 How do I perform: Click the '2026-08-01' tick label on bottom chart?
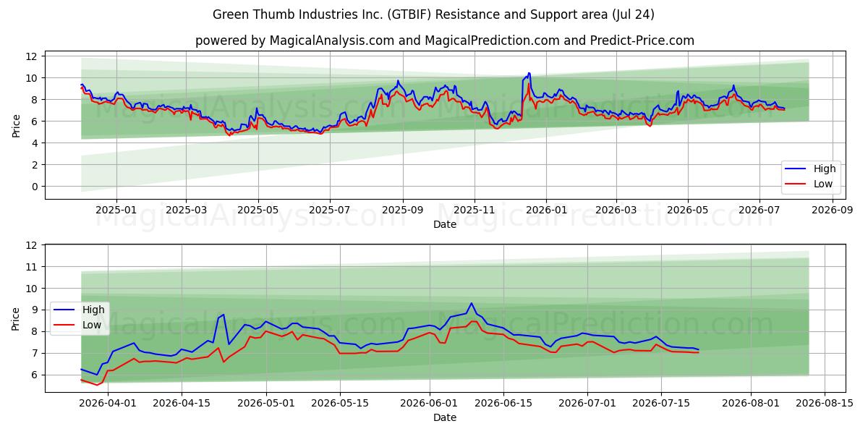751,402
